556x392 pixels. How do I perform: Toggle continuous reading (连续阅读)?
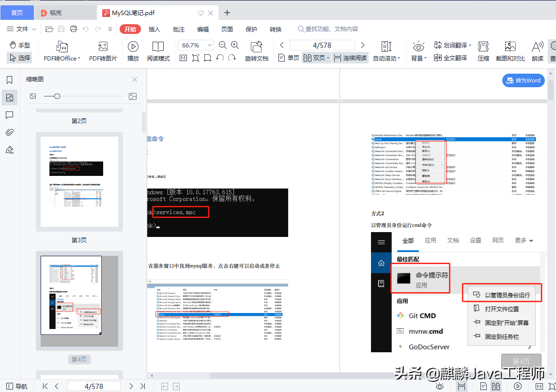[x=350, y=58]
